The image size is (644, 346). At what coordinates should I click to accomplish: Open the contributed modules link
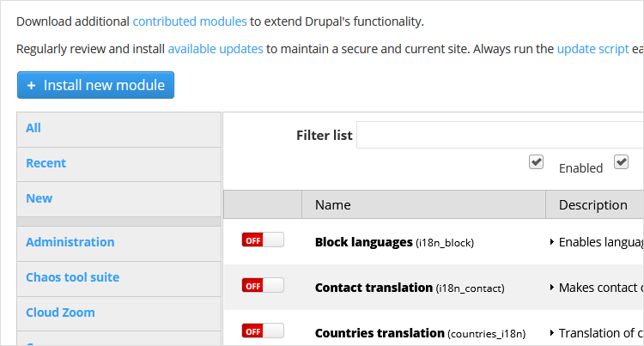click(x=190, y=21)
